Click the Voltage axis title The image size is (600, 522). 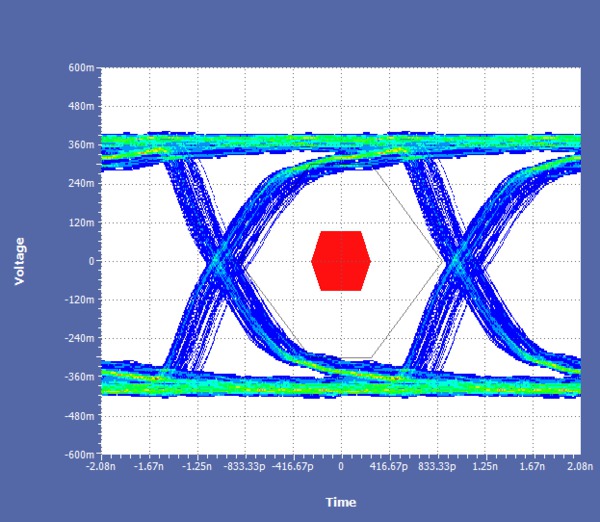point(19,262)
